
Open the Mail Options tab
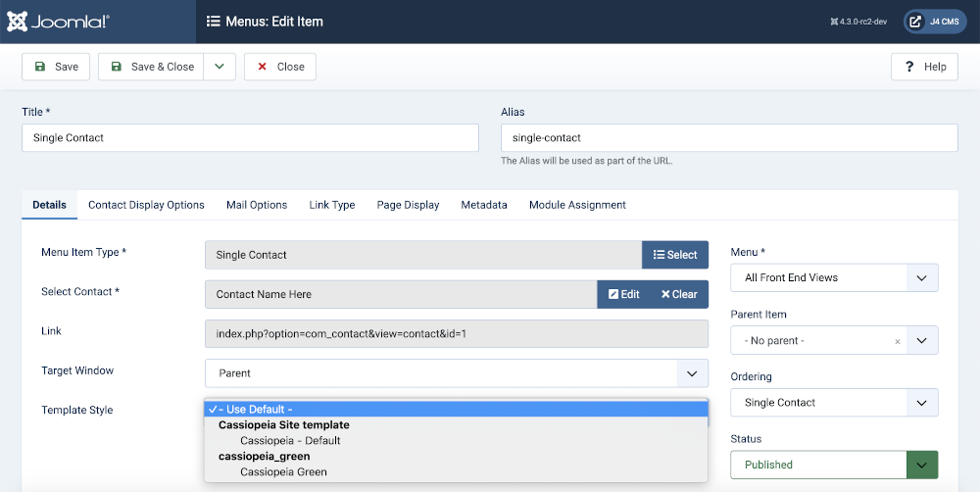coord(257,205)
